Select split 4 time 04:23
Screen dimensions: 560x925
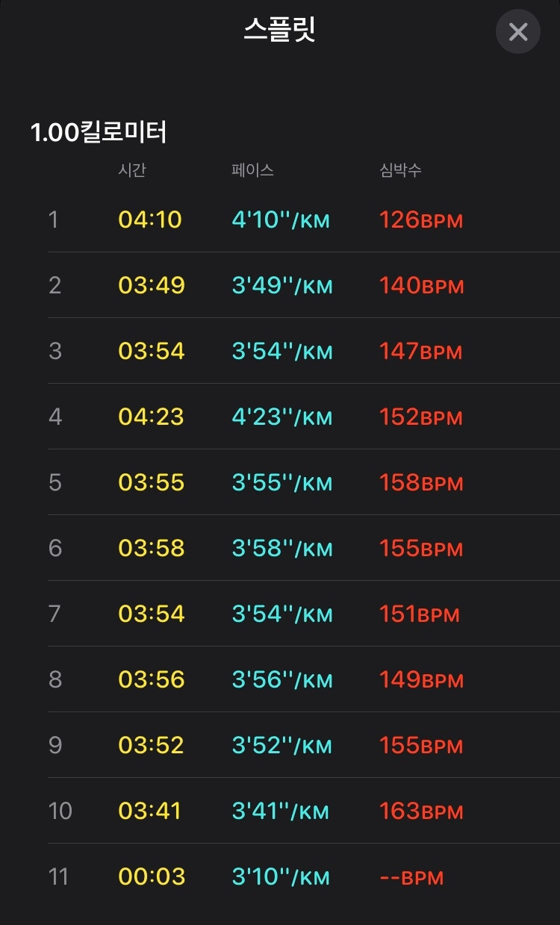tap(151, 417)
